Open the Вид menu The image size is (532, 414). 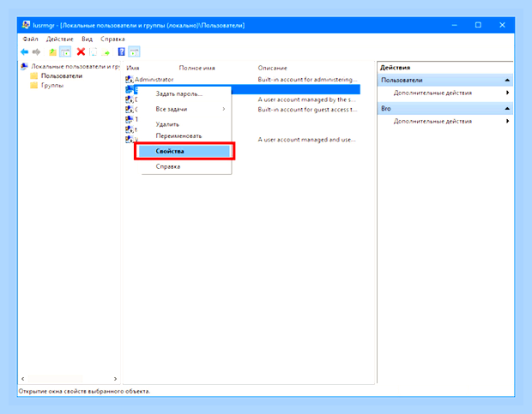tap(87, 39)
